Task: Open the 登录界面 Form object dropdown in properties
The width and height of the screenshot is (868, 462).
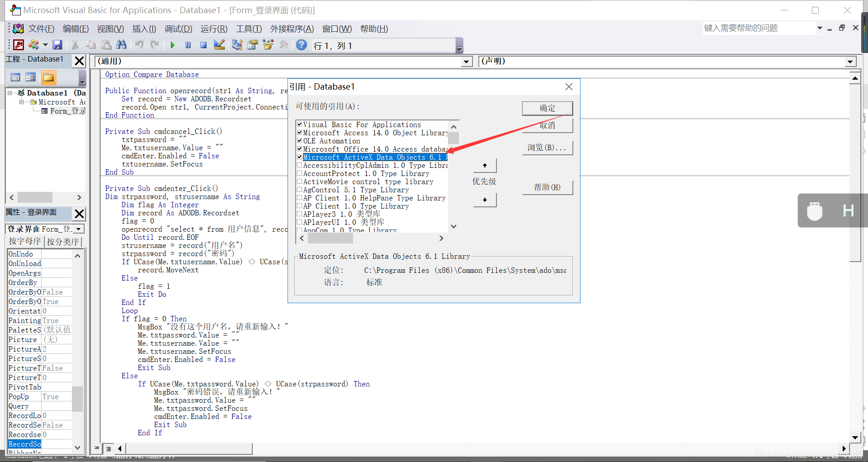Action: (x=79, y=229)
